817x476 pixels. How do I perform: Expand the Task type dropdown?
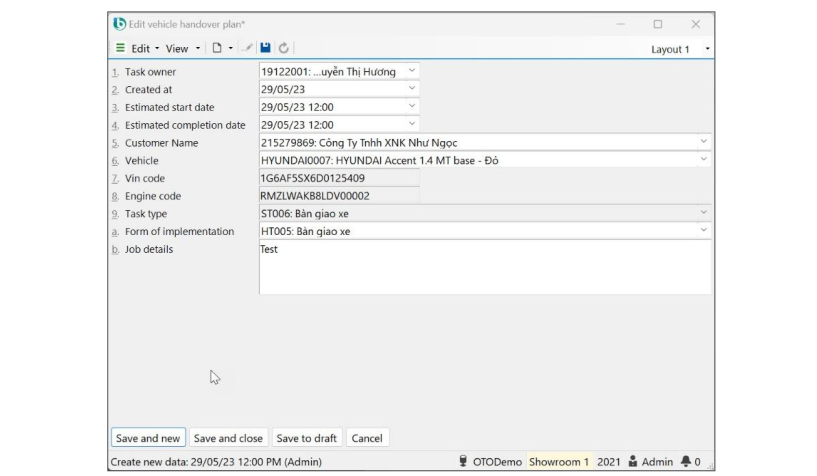(704, 213)
